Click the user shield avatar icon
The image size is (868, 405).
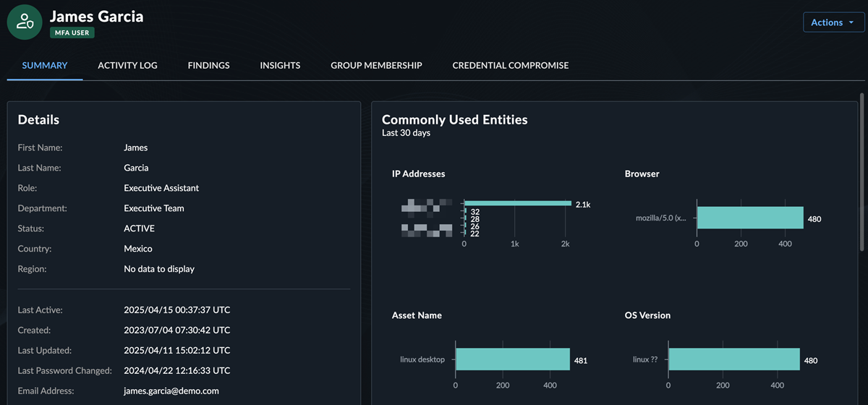tap(25, 22)
